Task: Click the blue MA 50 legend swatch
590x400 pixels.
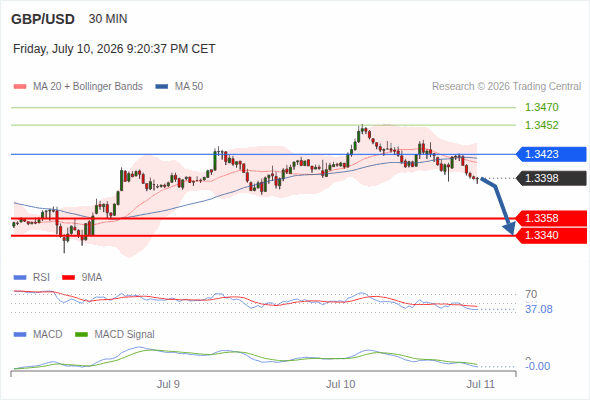Action: pyautogui.click(x=162, y=87)
